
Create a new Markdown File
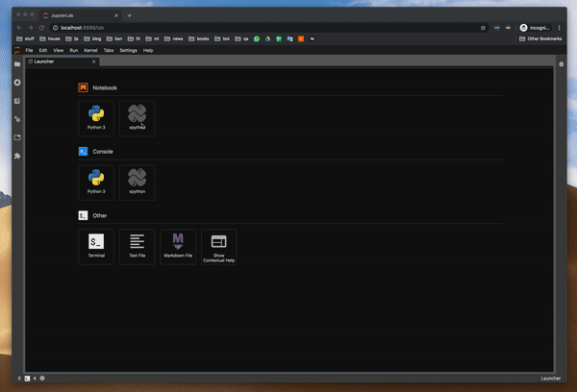pyautogui.click(x=178, y=247)
